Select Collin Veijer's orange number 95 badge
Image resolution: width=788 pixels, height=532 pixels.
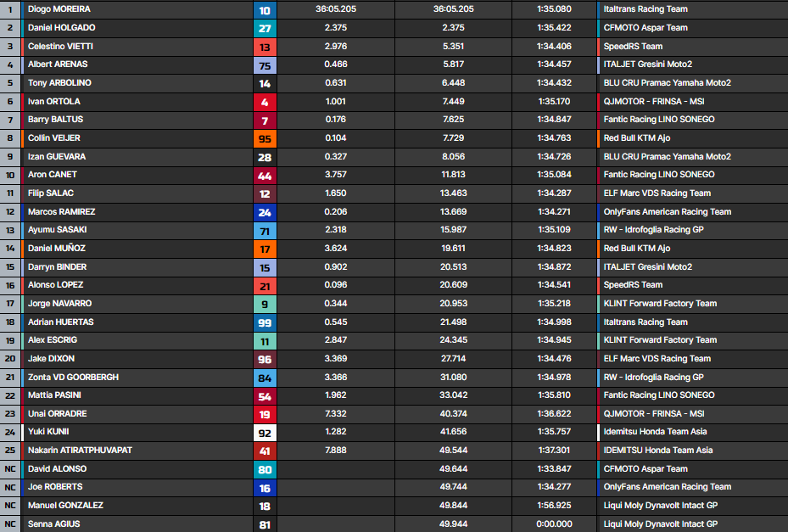tap(265, 138)
